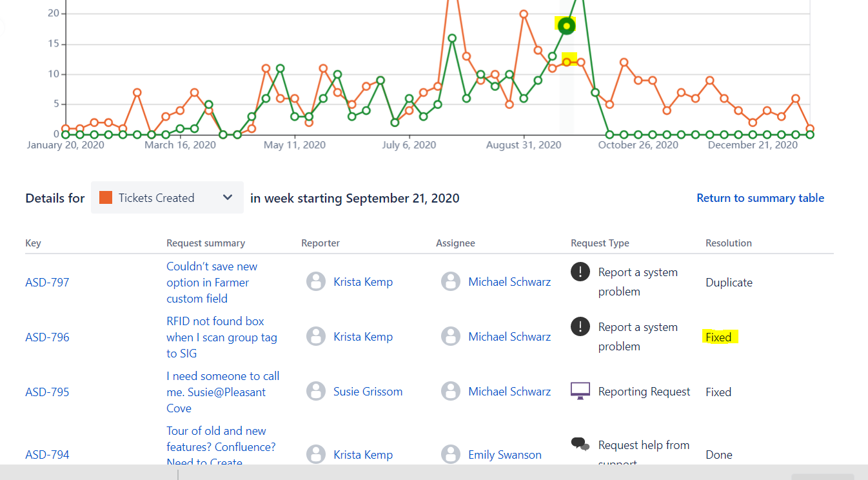Screen dimensions: 868x480
Task: Click the highlighted orange data point at 12
Action: (566, 62)
